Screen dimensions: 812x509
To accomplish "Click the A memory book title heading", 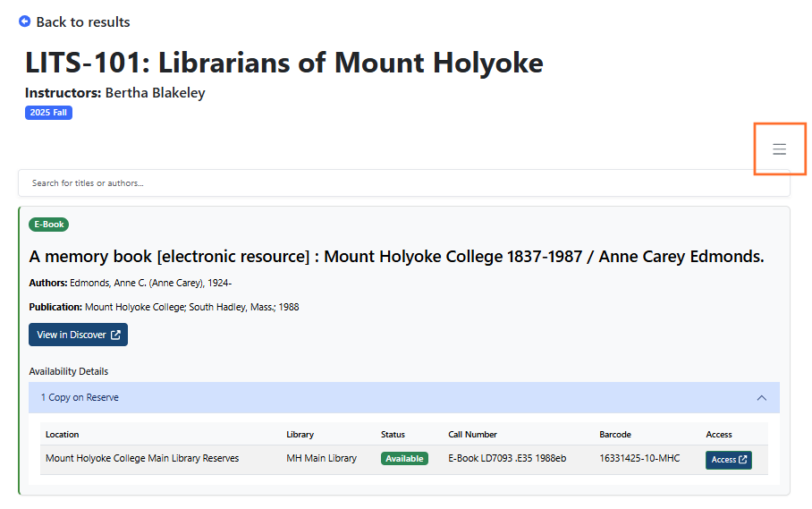I will point(396,257).
